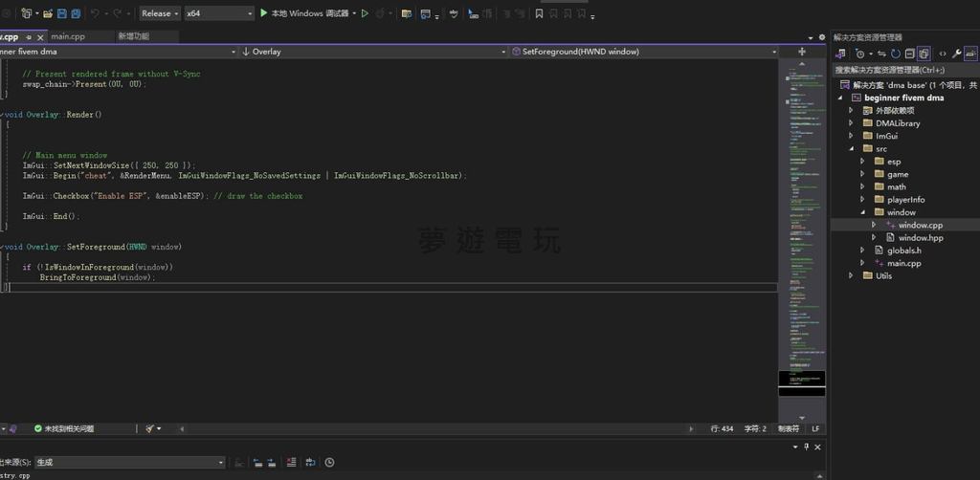Click the 未找到相关问题 status indicator

pos(65,429)
